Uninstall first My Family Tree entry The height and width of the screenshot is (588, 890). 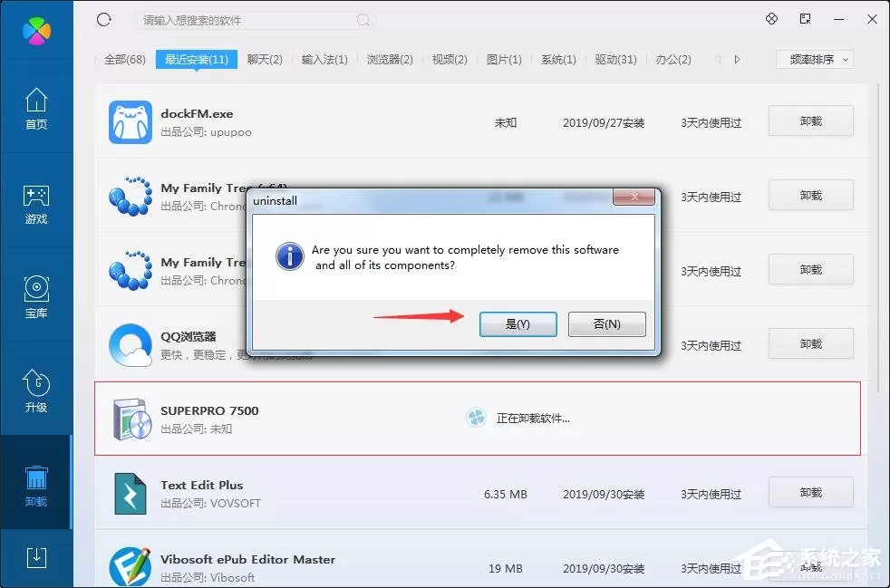[x=810, y=195]
